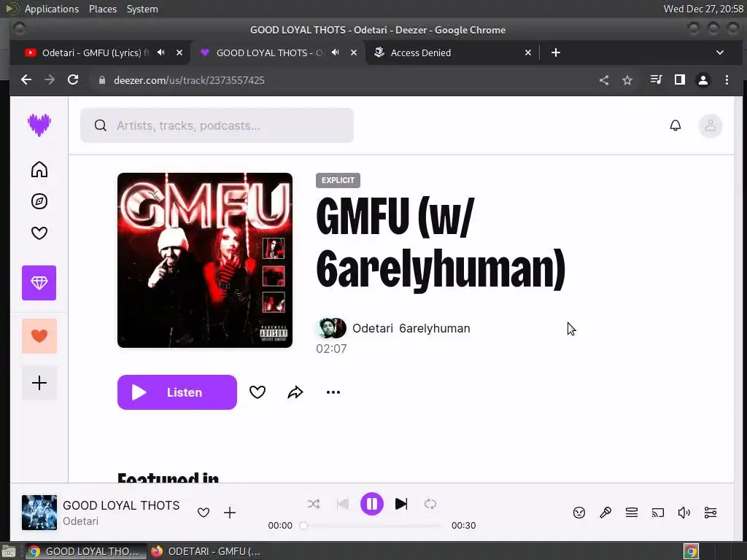Expand the tab search dropdown
This screenshot has width=747, height=560.
720,52
